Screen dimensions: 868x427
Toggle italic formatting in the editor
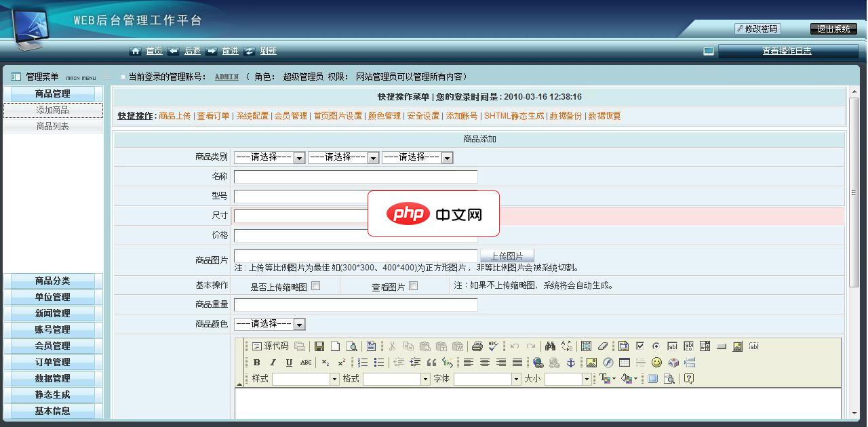(x=273, y=362)
